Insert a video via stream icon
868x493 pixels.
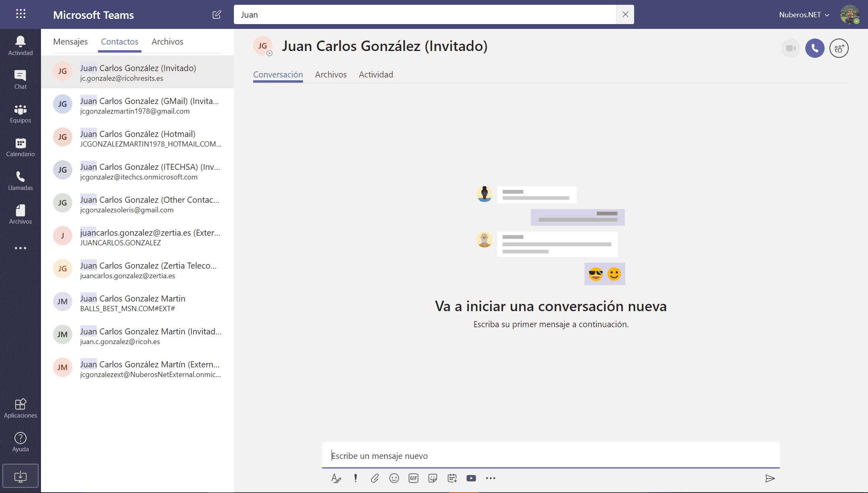(471, 478)
